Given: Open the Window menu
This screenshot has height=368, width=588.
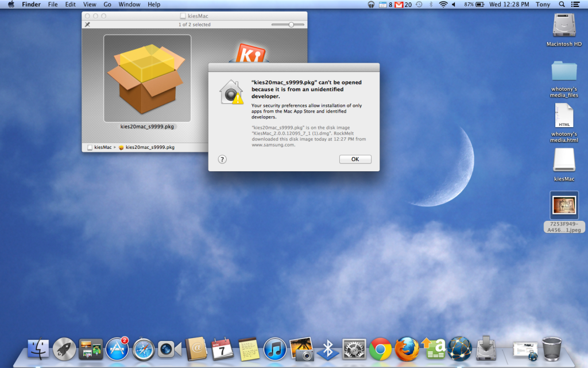Looking at the screenshot, I should [129, 5].
